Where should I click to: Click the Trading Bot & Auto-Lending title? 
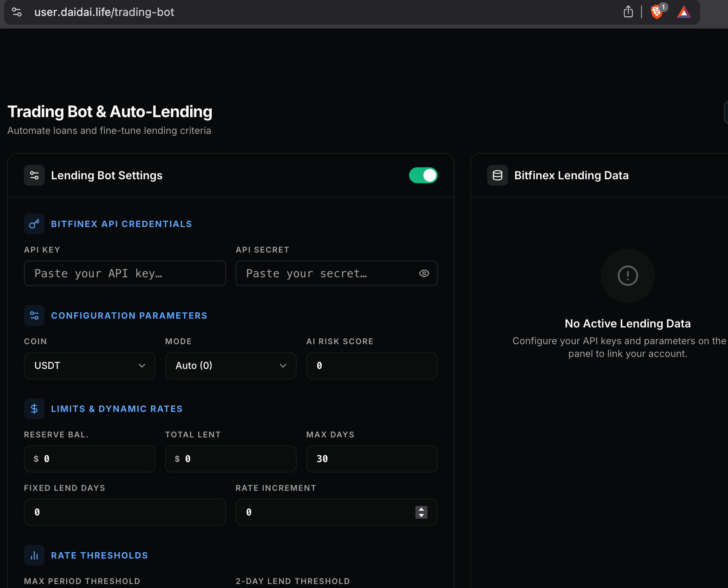click(x=110, y=112)
